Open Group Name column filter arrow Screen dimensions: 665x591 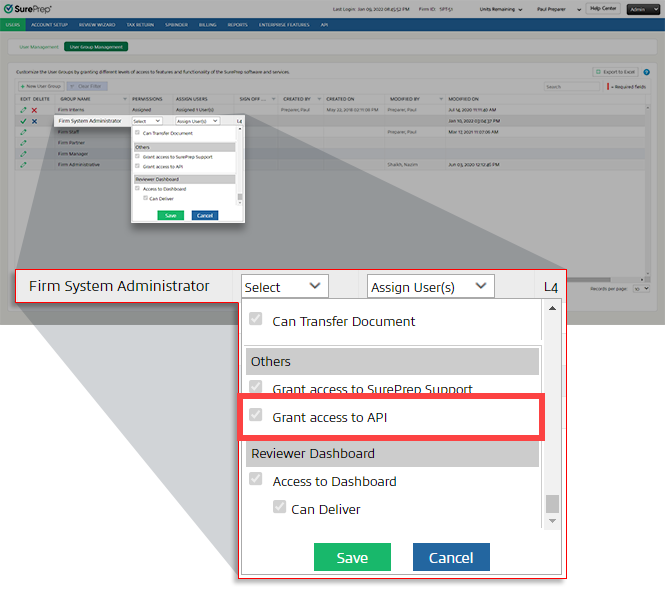(x=125, y=99)
